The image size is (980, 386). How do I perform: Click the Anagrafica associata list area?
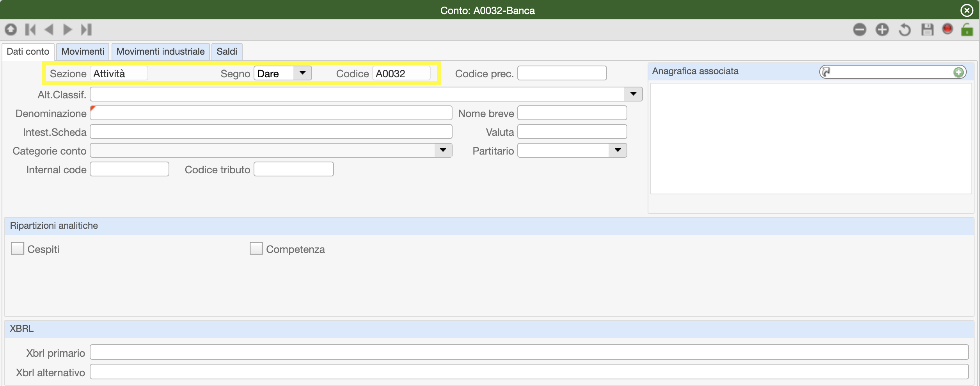pos(811,139)
